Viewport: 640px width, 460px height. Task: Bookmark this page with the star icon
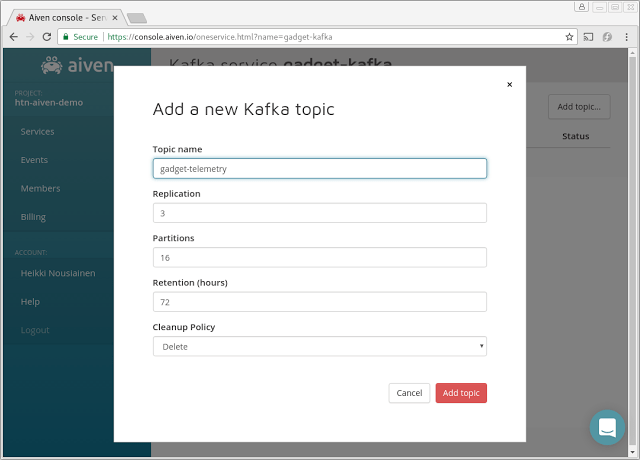(569, 36)
